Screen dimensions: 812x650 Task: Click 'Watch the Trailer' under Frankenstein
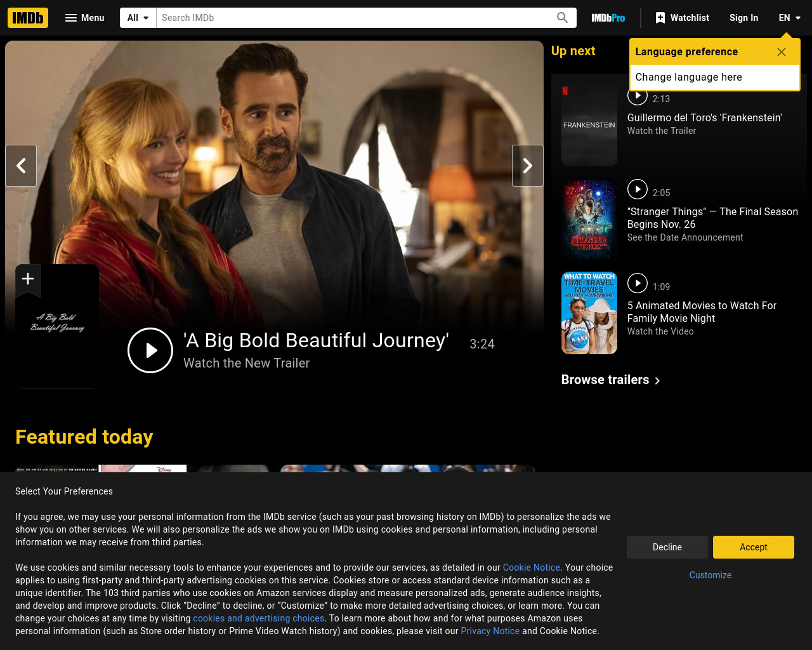662,131
